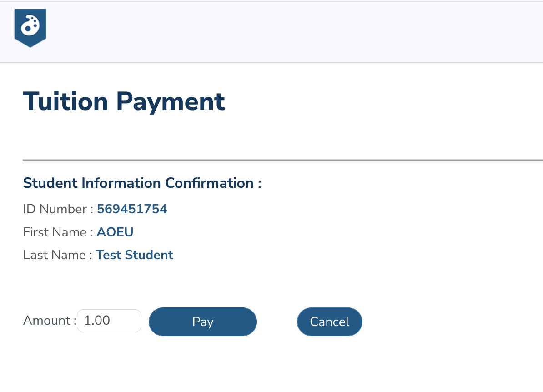Select the student ID number 569451754

[x=132, y=209]
